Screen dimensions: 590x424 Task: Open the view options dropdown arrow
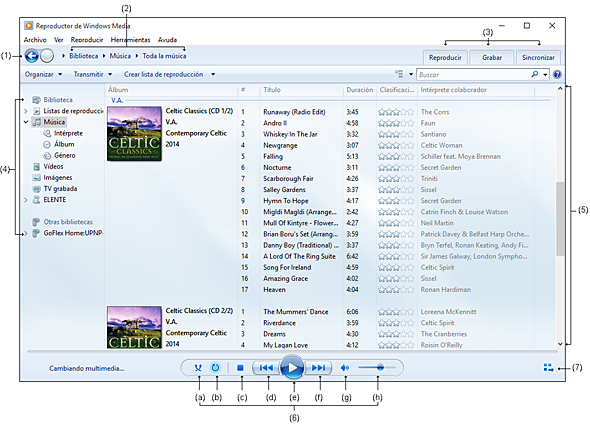tap(411, 74)
